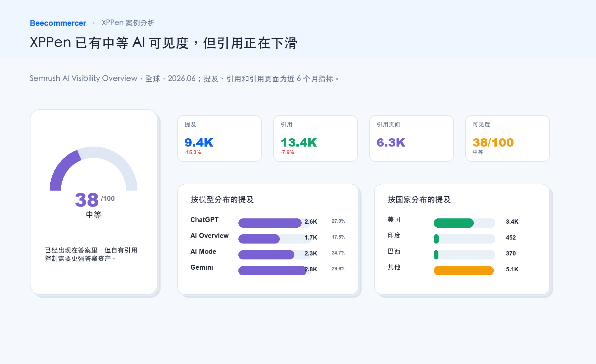Viewport: 596px width, 364px height.
Task: Click the 按国家分布的提及 panel title
Action: click(x=419, y=200)
